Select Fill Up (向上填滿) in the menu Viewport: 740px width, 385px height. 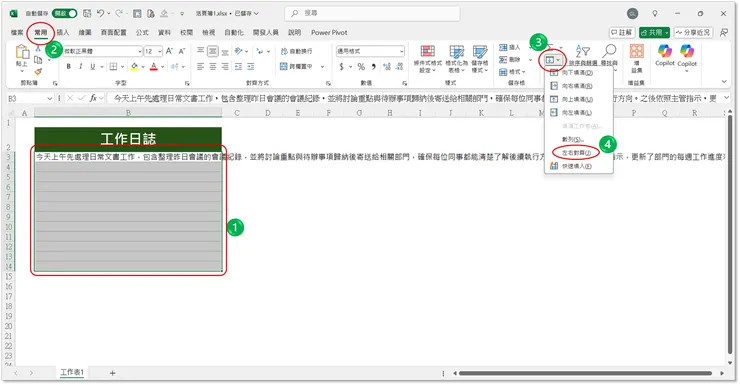click(579, 99)
